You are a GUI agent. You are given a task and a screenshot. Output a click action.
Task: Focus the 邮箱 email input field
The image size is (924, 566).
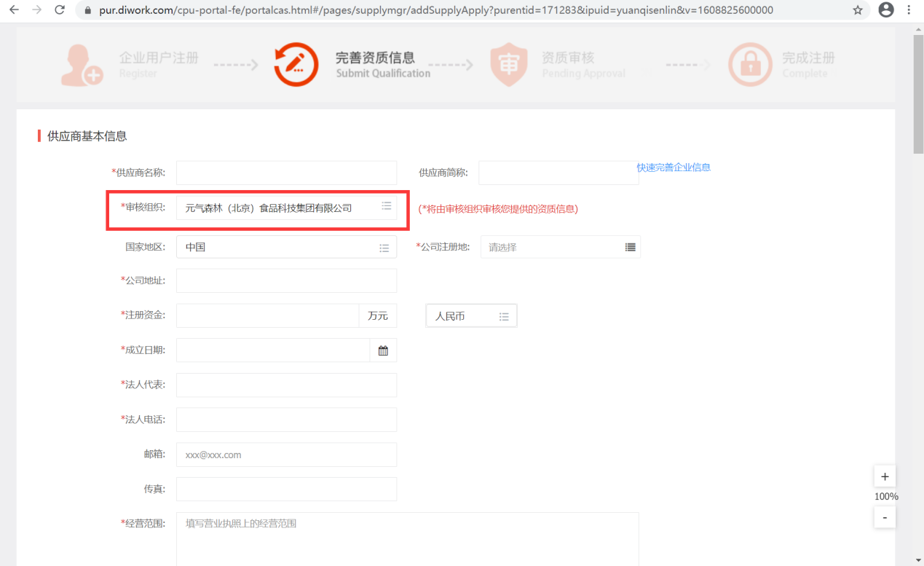click(x=286, y=455)
